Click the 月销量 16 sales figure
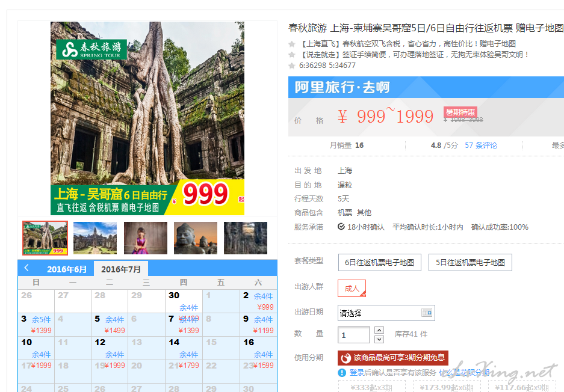Viewport: 564px width, 392px height. point(347,145)
